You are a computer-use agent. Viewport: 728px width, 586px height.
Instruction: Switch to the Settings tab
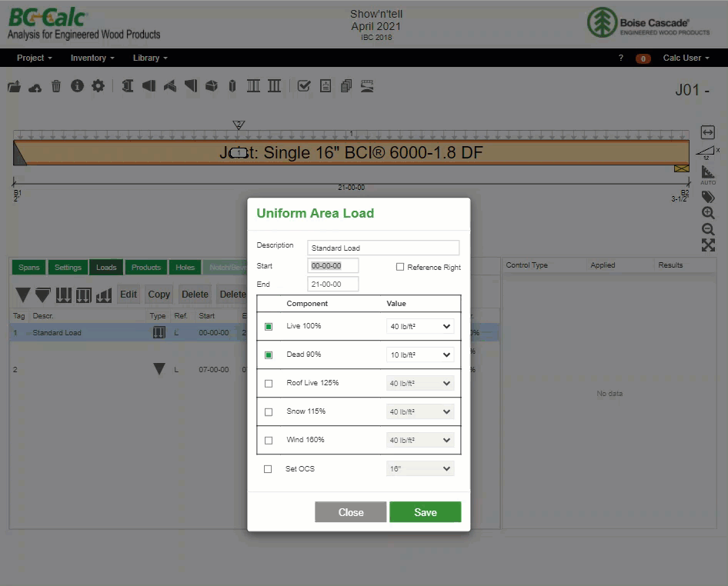tap(68, 268)
